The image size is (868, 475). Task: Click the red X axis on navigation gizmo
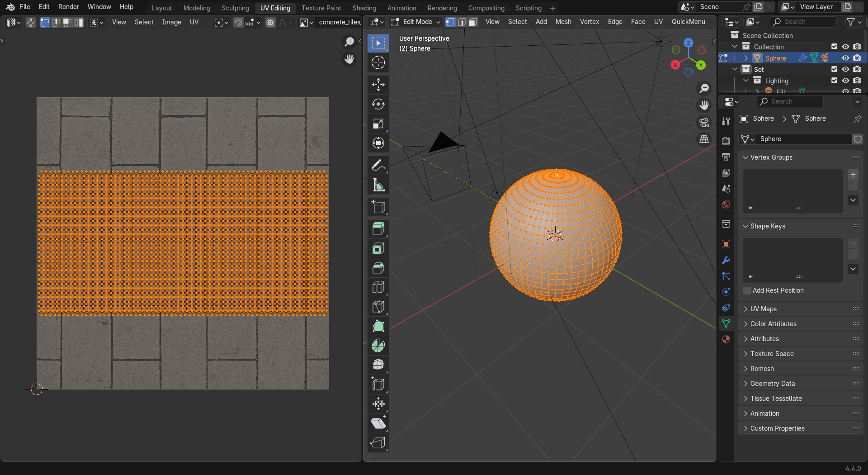675,65
